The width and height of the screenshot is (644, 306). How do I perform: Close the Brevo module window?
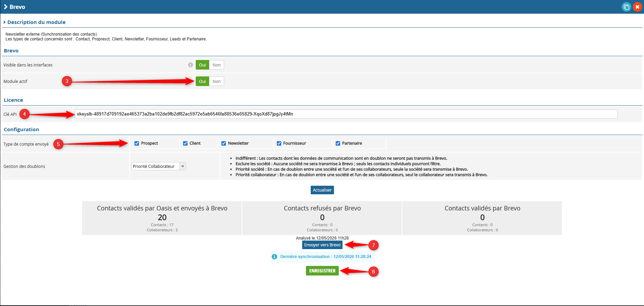pos(637,7)
